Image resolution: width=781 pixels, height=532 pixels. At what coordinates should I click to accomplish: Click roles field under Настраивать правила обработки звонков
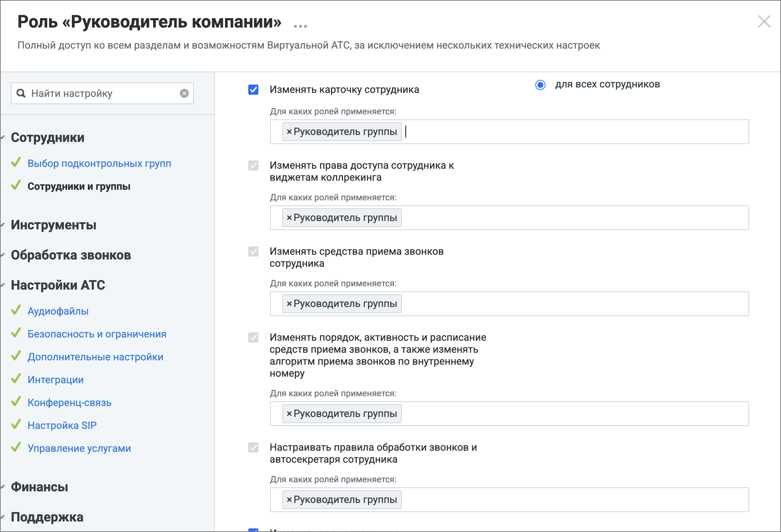point(509,500)
